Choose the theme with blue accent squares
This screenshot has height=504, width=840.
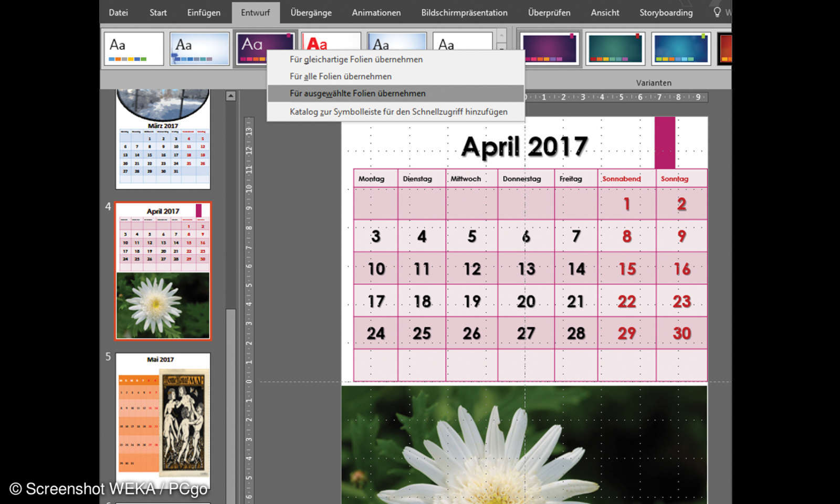click(199, 49)
